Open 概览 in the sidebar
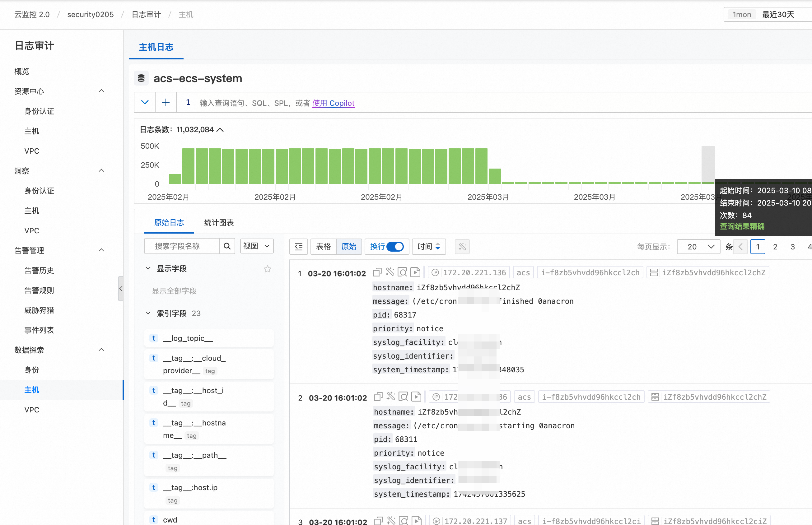 (22, 71)
